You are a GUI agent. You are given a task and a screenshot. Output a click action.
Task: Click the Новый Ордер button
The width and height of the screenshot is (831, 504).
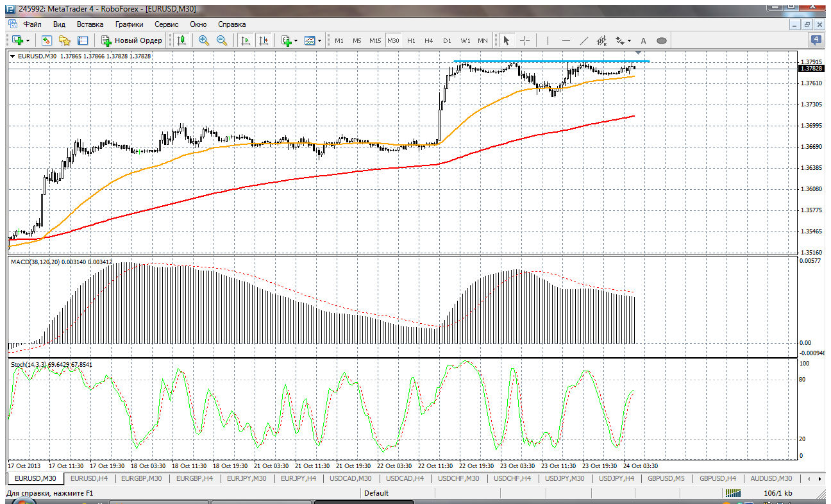(131, 40)
